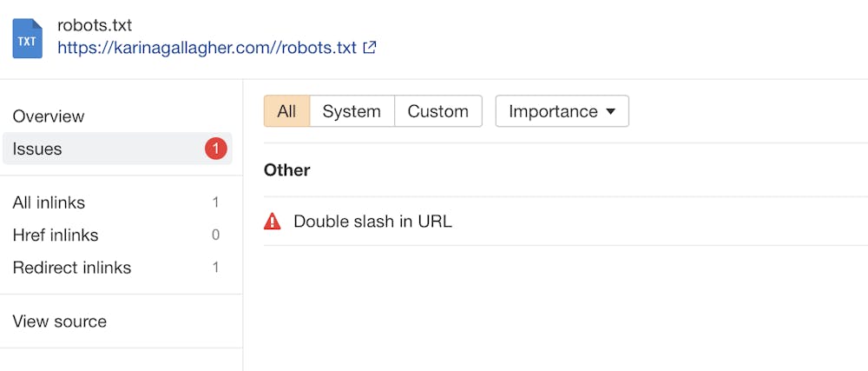The height and width of the screenshot is (371, 868).
Task: View Redirect inlinks in sidebar
Action: [72, 268]
